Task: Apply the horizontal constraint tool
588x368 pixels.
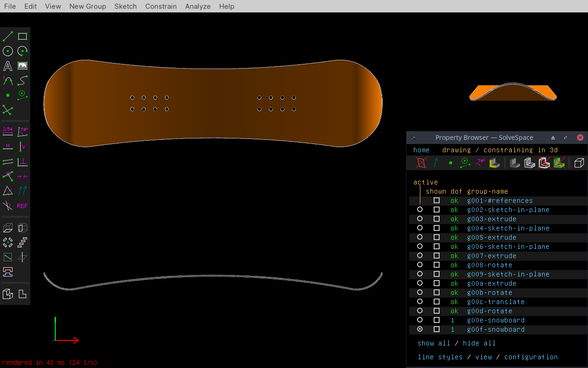Action: [8, 146]
